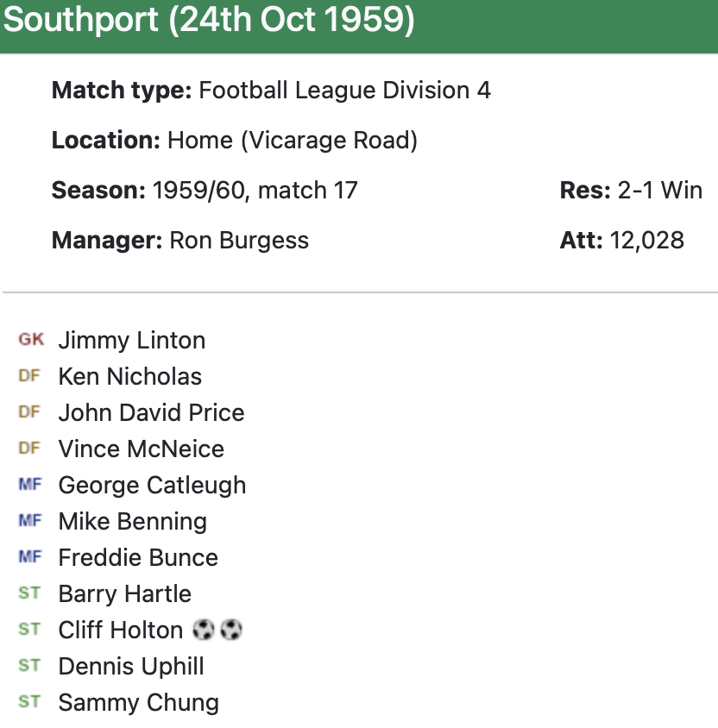Click the MF icon beside Freddie Bunce
Screen dimensions: 718x728
(29, 557)
